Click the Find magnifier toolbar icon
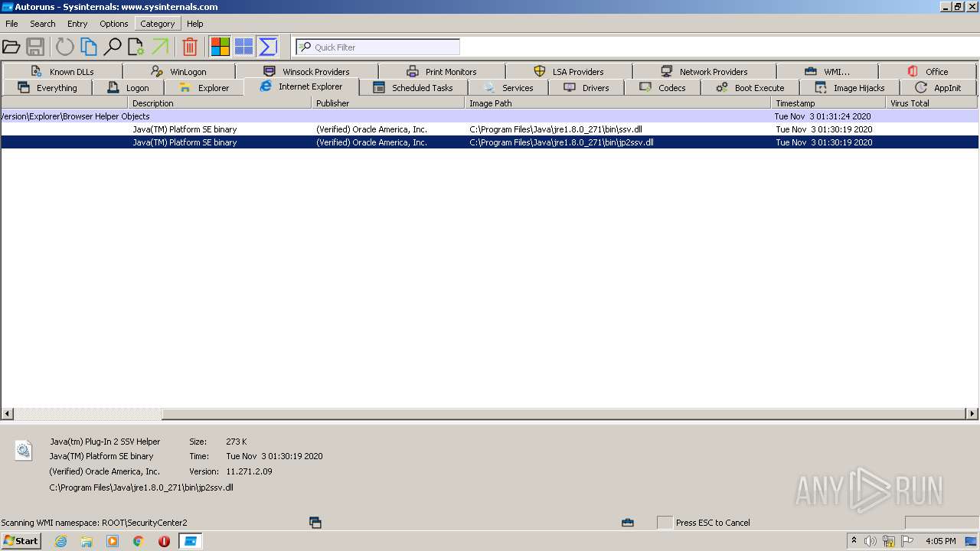 point(113,47)
